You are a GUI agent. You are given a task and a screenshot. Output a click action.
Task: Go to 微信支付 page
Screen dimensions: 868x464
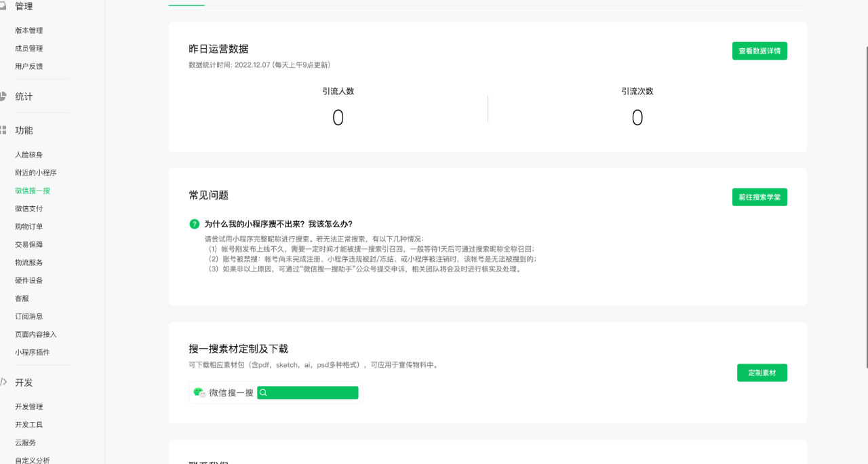point(29,208)
